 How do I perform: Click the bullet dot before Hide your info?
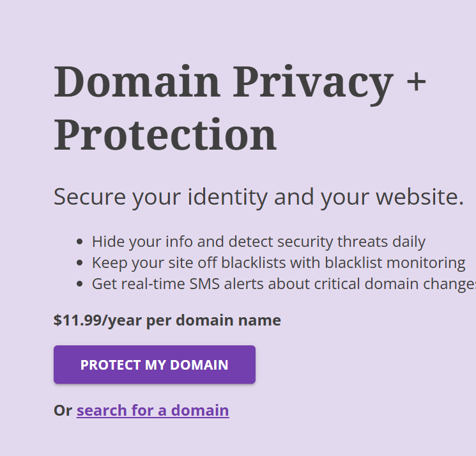[x=80, y=242]
